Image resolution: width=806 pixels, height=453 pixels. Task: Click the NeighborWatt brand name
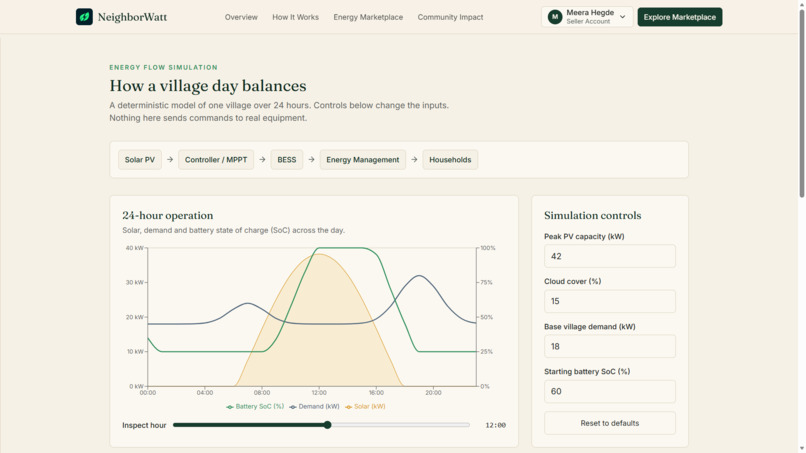click(x=132, y=17)
